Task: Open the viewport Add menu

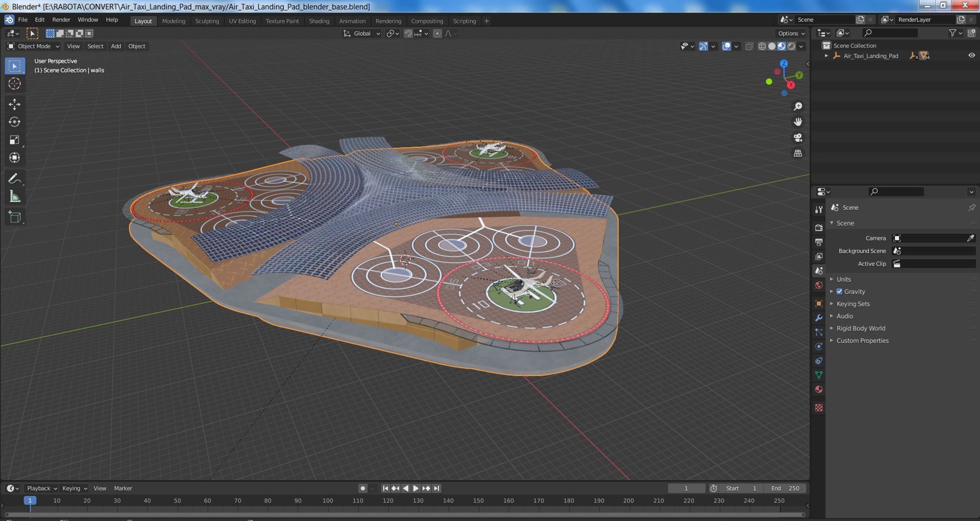Action: [116, 46]
